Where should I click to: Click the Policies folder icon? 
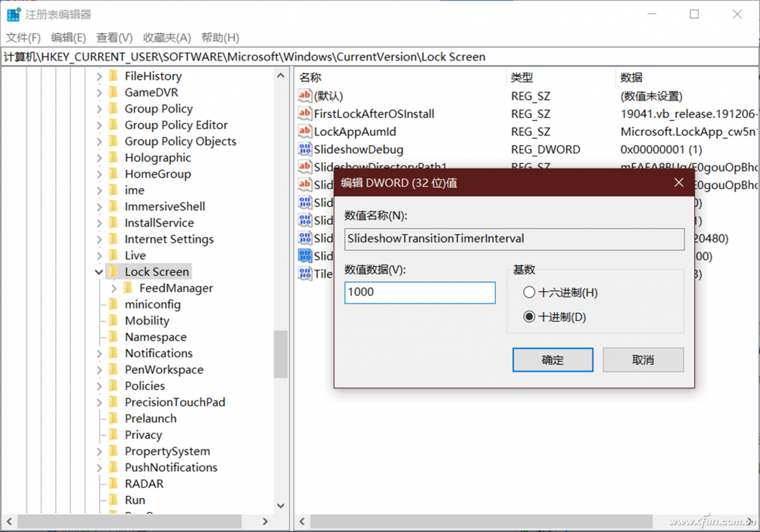coord(113,386)
